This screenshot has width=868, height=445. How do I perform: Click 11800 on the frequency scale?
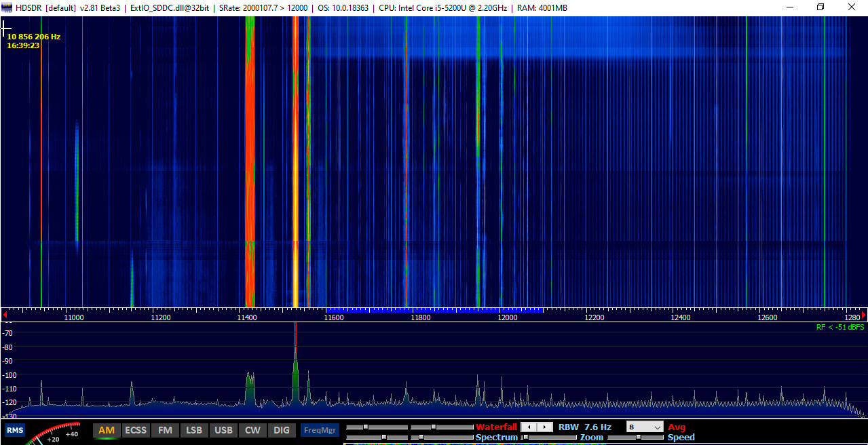tap(421, 317)
